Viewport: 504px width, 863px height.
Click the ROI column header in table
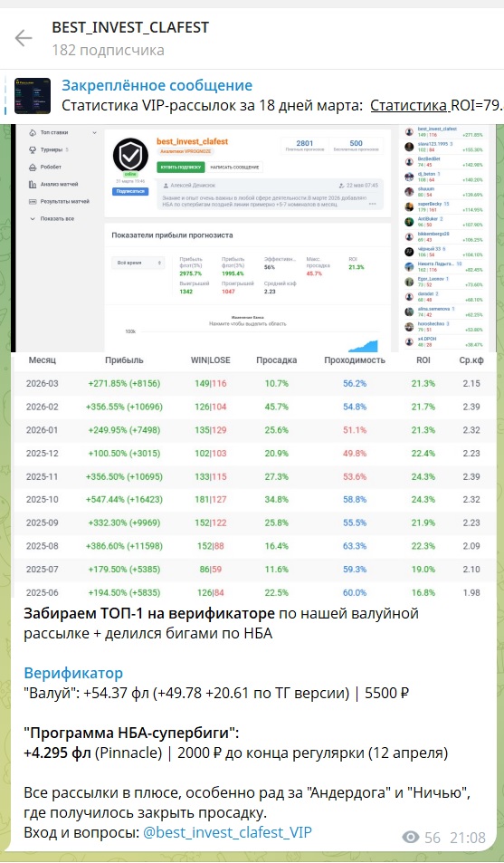(x=423, y=360)
